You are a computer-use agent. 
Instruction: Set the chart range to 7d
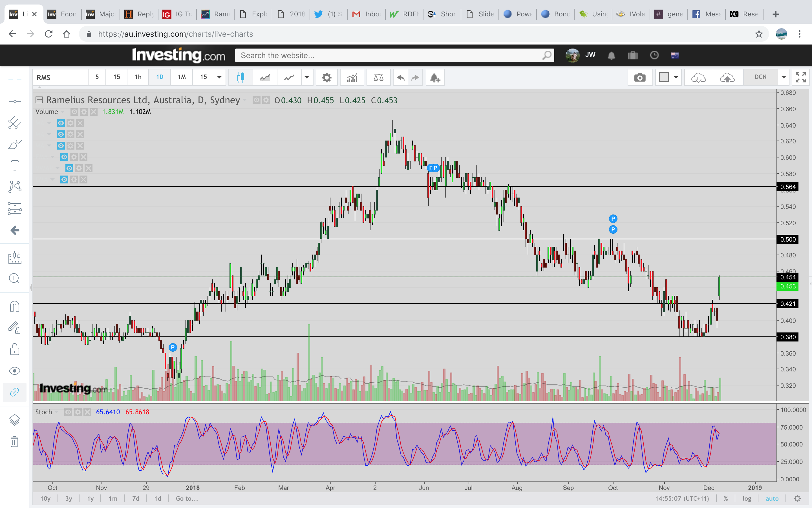pos(136,499)
